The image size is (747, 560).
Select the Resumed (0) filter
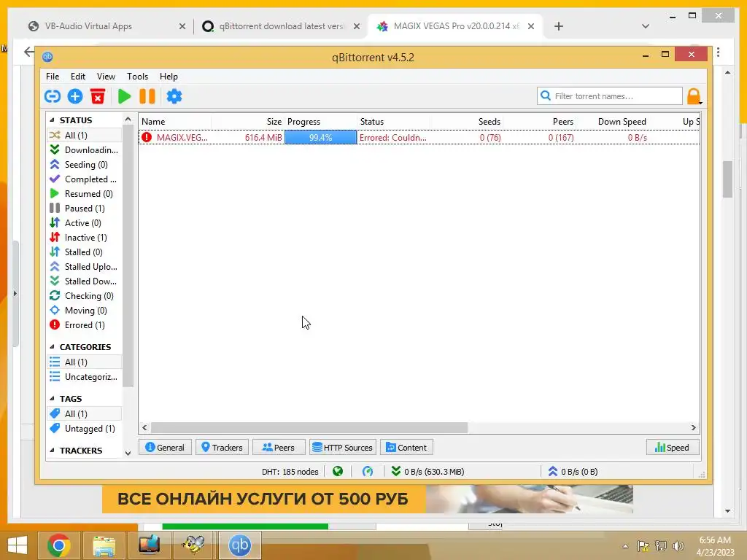(85, 194)
